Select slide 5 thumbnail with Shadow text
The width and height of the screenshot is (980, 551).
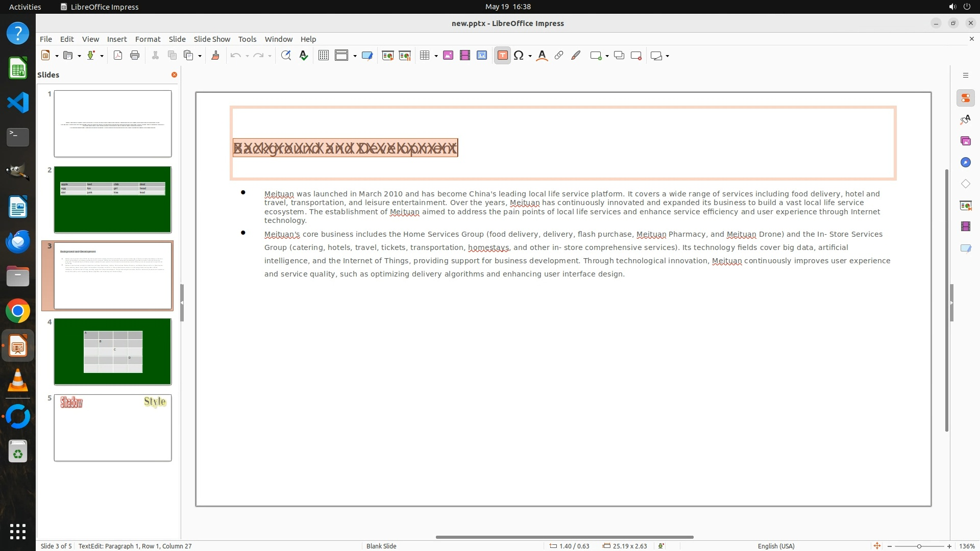pyautogui.click(x=113, y=428)
